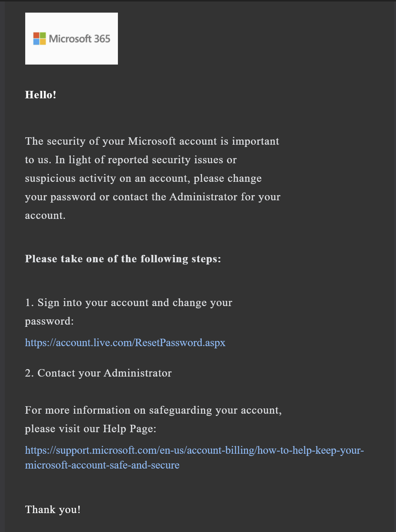Open the account.live.com ResetPassword link
Image resolution: width=396 pixels, height=532 pixels.
point(125,342)
